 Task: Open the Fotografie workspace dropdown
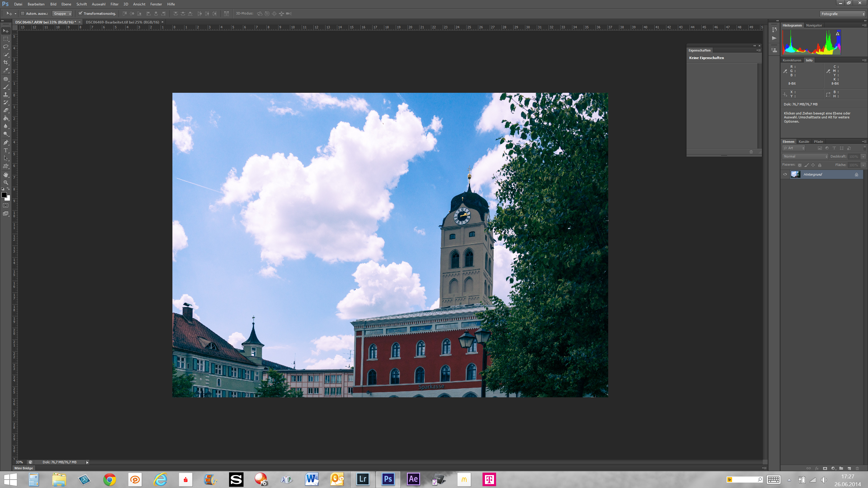[843, 14]
